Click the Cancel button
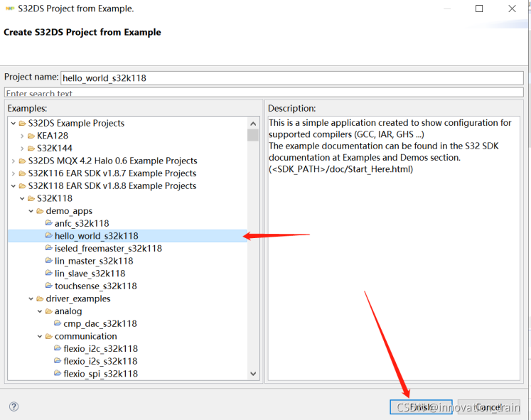This screenshot has width=531, height=420. coord(488,406)
